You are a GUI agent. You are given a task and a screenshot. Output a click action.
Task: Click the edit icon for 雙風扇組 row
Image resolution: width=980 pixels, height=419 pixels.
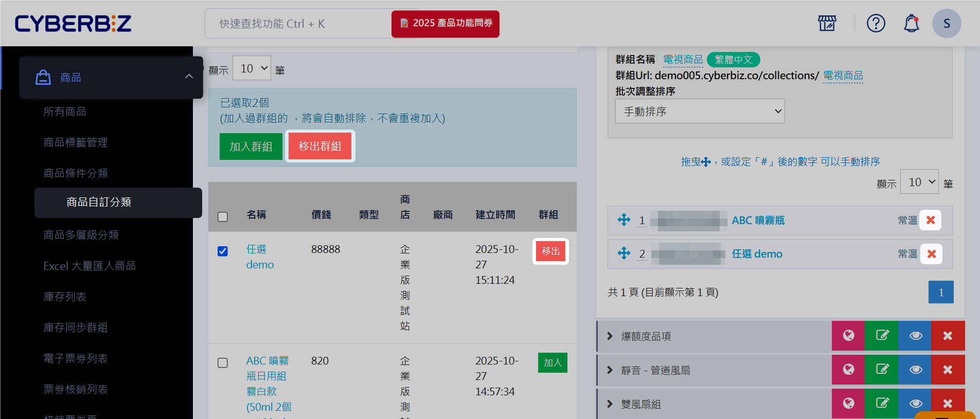(x=882, y=403)
